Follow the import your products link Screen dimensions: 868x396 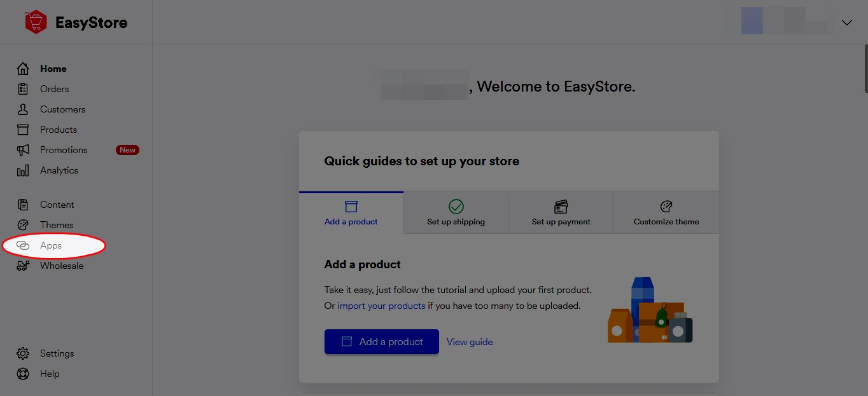pyautogui.click(x=381, y=305)
